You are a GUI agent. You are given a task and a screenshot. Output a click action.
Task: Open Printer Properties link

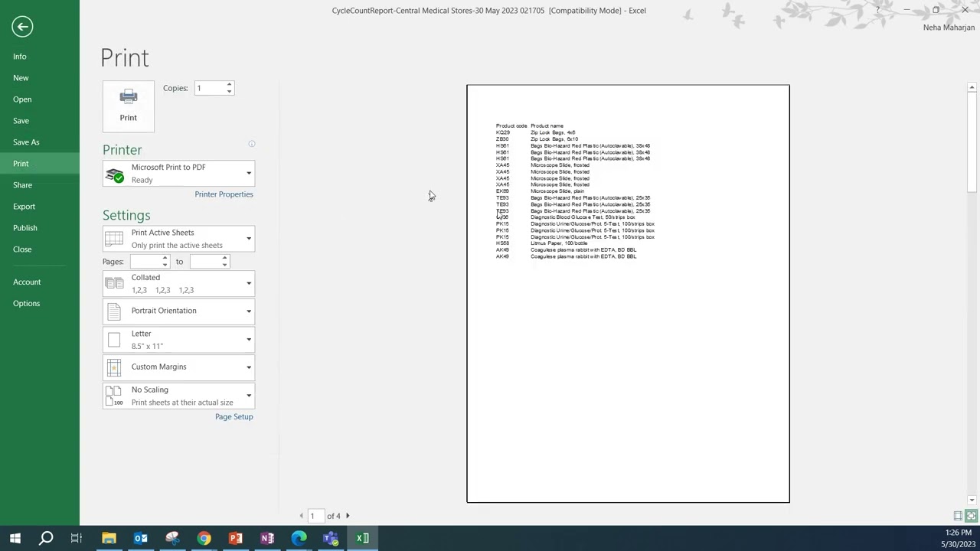pyautogui.click(x=224, y=194)
